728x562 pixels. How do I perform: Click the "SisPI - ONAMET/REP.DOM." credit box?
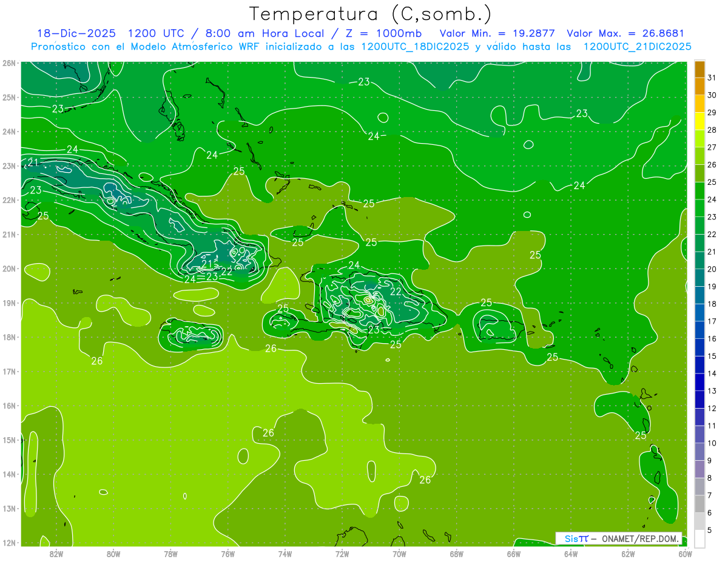619,538
